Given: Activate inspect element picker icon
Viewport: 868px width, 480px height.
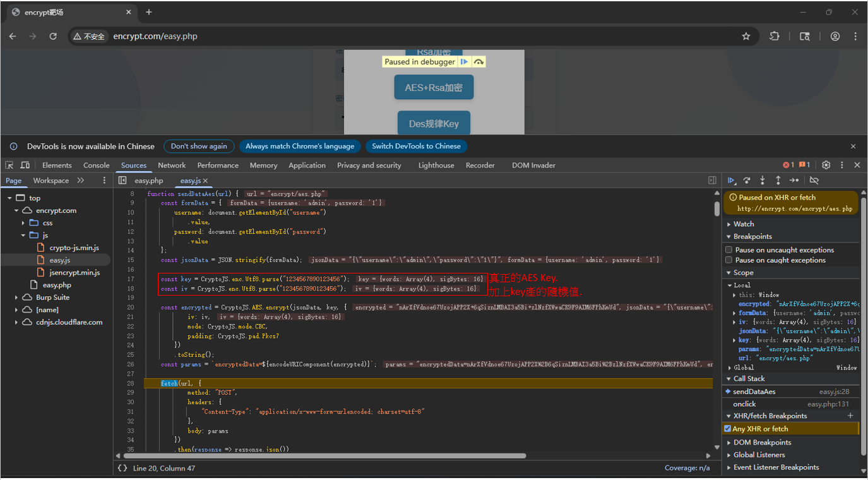Looking at the screenshot, I should [x=9, y=165].
